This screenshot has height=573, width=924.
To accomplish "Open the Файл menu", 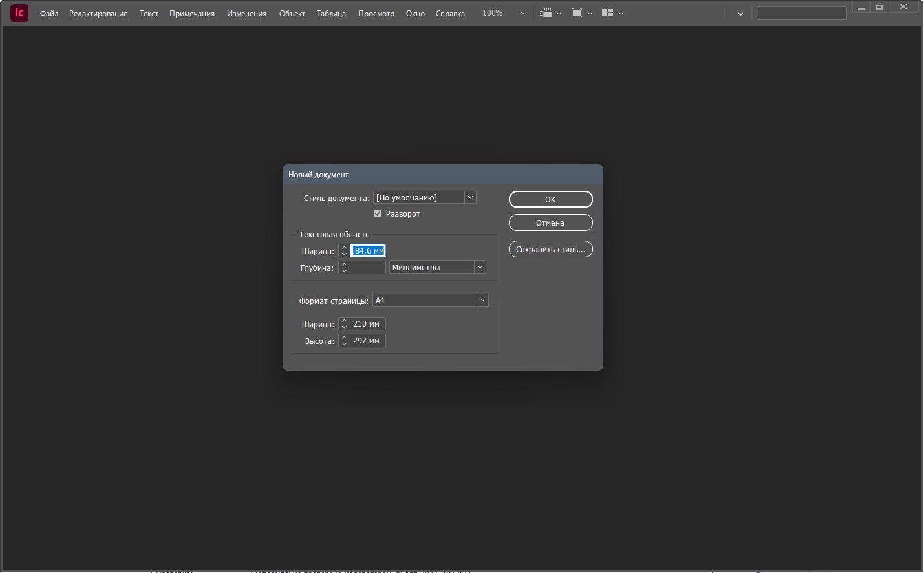I will tap(49, 14).
